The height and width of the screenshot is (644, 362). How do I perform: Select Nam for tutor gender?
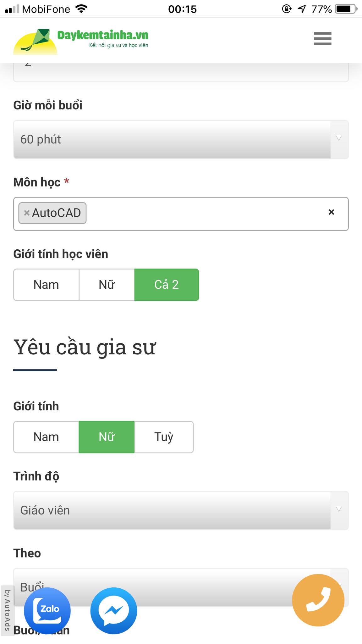pyautogui.click(x=46, y=437)
